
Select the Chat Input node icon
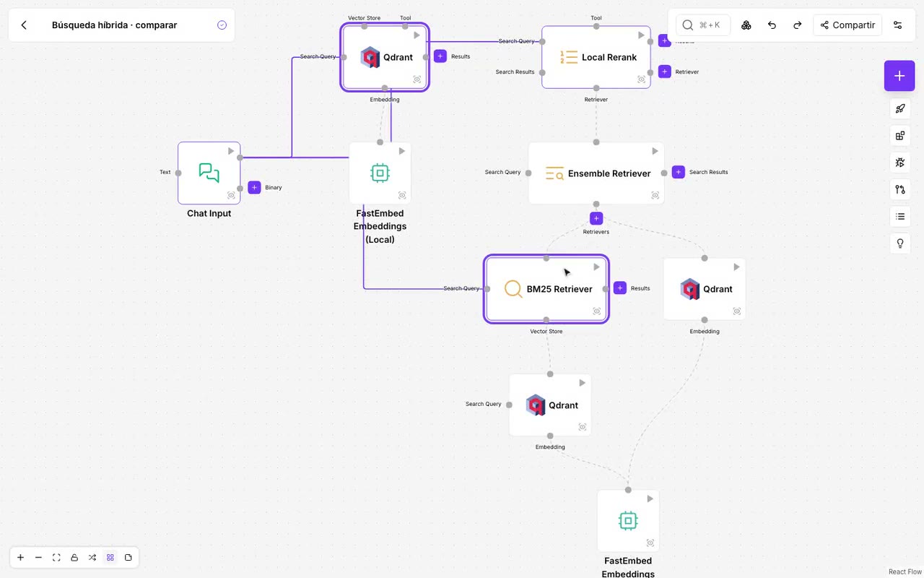pos(209,173)
